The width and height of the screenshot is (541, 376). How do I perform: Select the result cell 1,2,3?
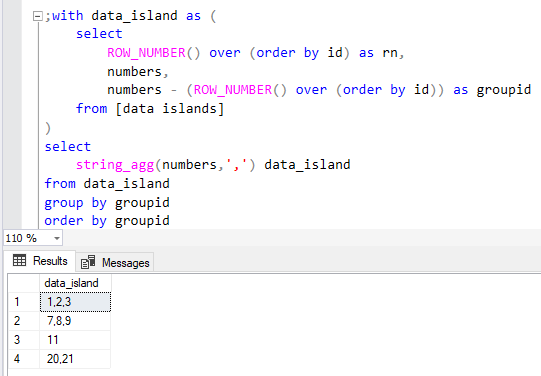click(75, 302)
